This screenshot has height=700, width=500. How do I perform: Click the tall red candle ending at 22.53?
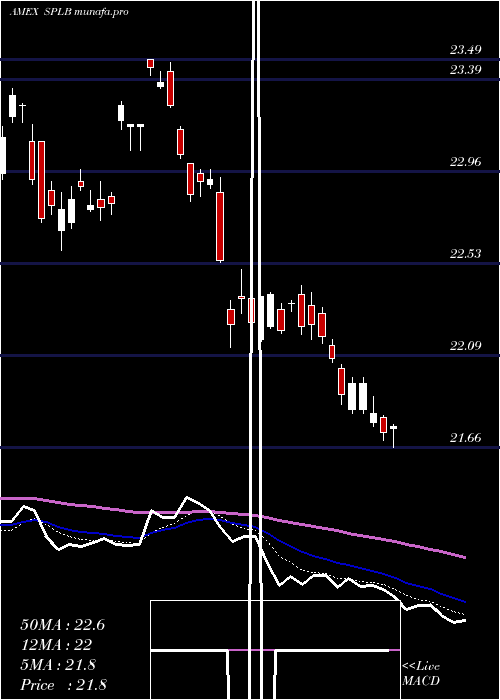(220, 226)
